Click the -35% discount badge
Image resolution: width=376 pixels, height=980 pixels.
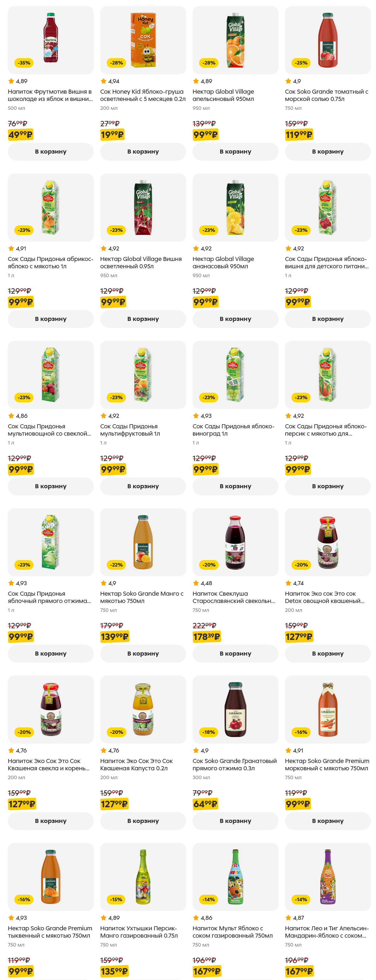click(24, 63)
